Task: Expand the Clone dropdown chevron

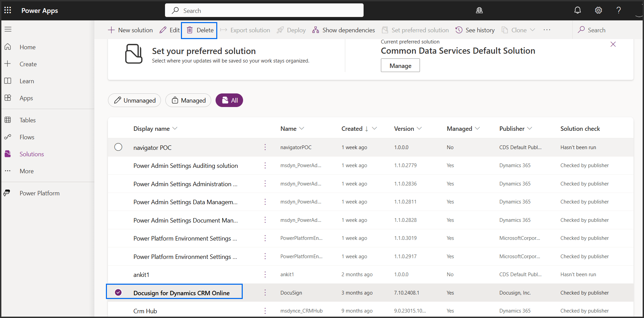Action: coord(532,30)
